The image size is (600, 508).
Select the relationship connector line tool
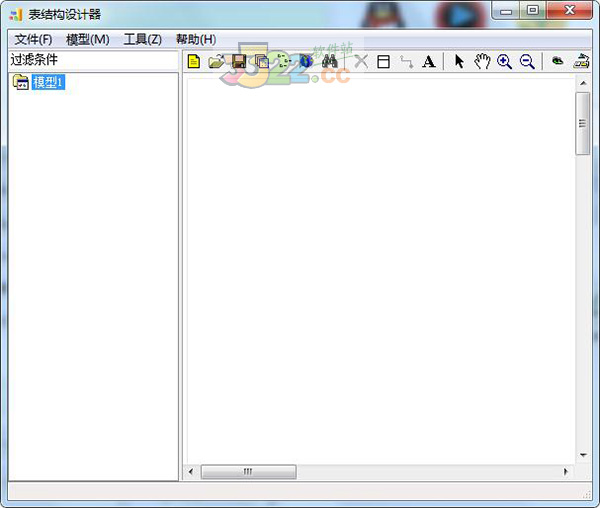pos(406,61)
